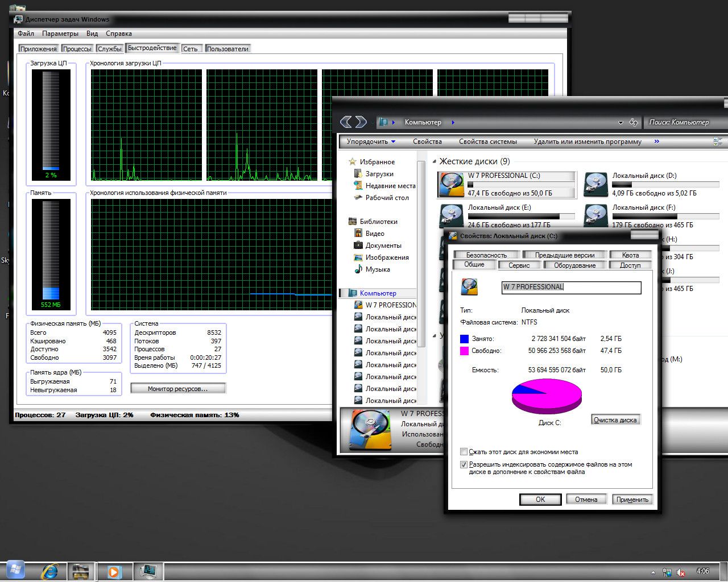This screenshot has width=728, height=582.
Task: Select Компьютер in the navigation tree
Action: [x=378, y=293]
